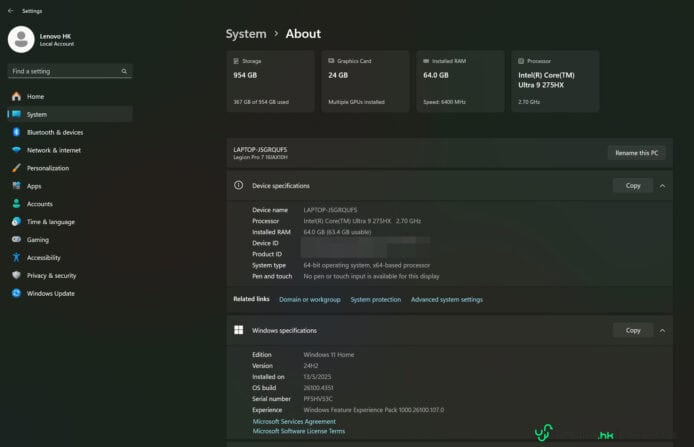
Task: Click the Graphics Card icon
Action: tap(331, 61)
